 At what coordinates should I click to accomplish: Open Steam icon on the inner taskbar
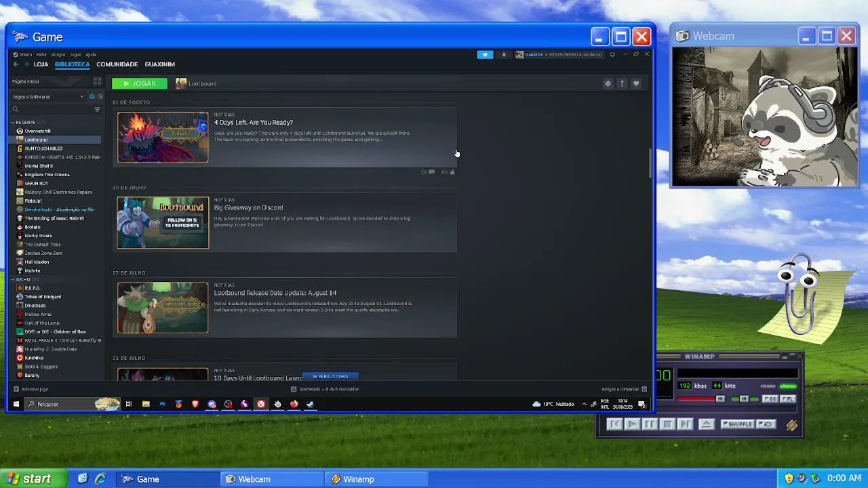310,404
